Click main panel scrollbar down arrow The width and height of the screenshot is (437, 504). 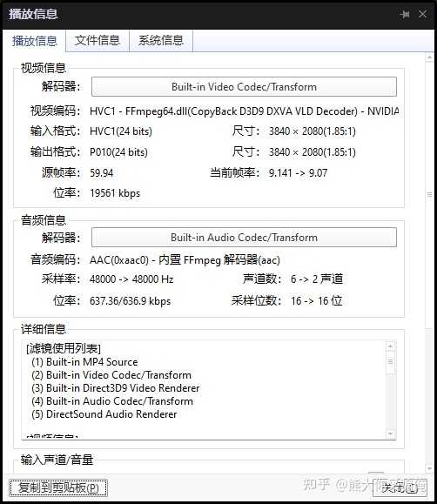[x=429, y=468]
